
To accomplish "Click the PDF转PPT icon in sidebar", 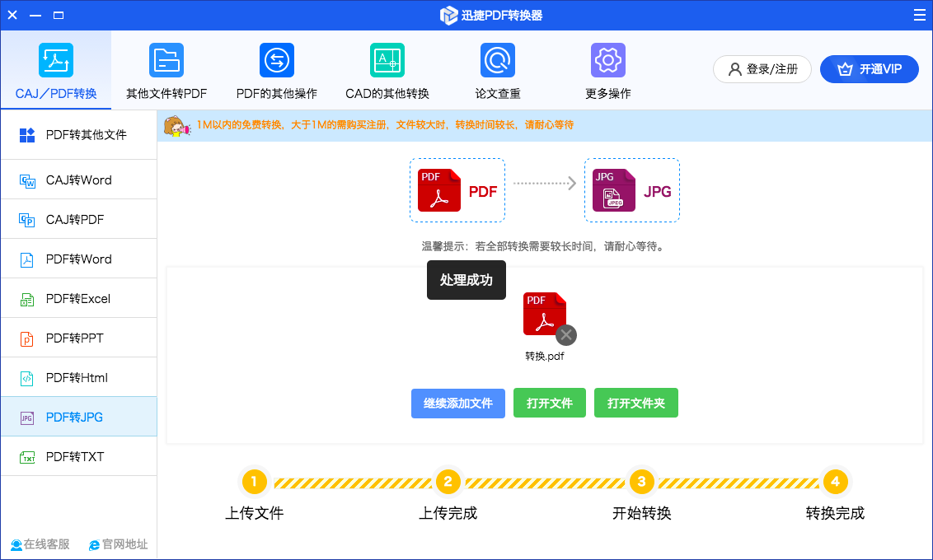I will coord(26,338).
